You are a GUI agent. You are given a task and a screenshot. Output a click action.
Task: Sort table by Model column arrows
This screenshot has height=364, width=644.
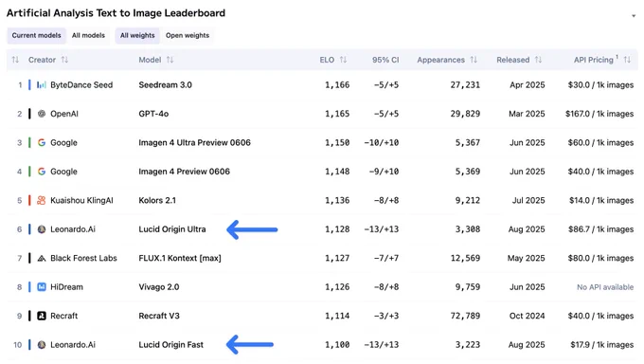click(170, 60)
